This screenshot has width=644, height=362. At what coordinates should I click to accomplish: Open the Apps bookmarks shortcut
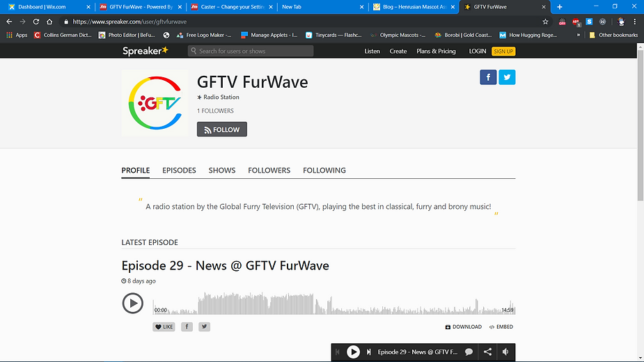[17, 35]
